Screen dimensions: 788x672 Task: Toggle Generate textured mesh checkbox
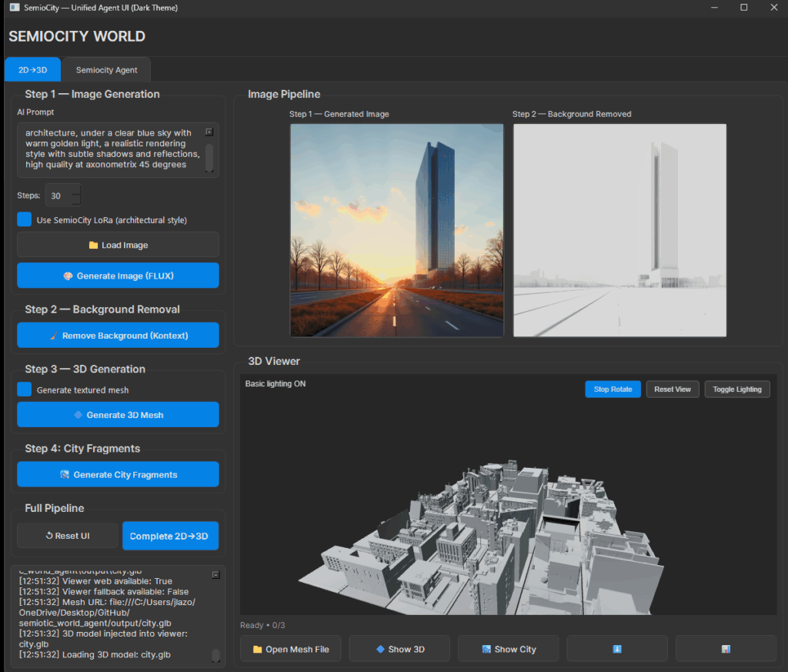coord(25,389)
